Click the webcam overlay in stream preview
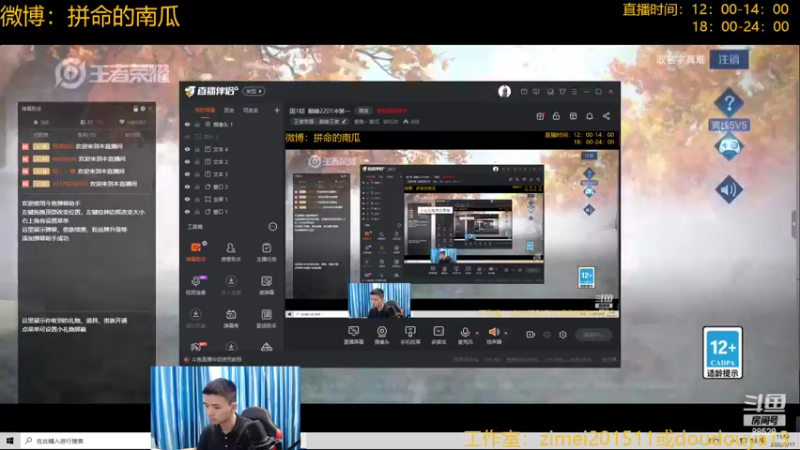Image resolution: width=800 pixels, height=450 pixels. pos(380,301)
